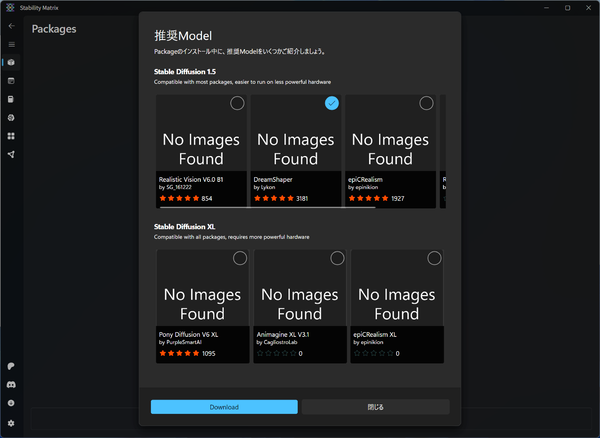Click the 'DreamShaper' model name
Screen dimensions: 600x438
click(x=273, y=179)
